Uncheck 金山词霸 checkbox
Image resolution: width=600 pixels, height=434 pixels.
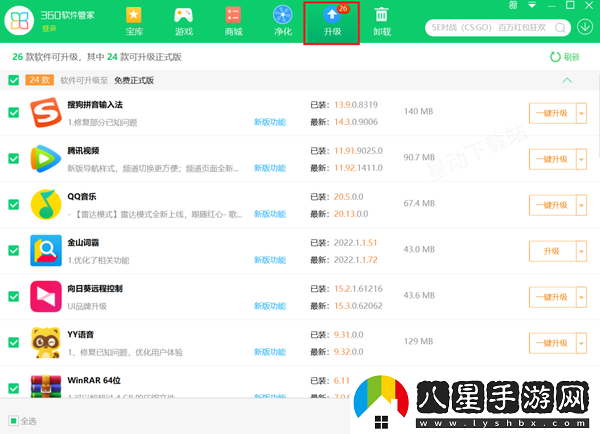13,251
